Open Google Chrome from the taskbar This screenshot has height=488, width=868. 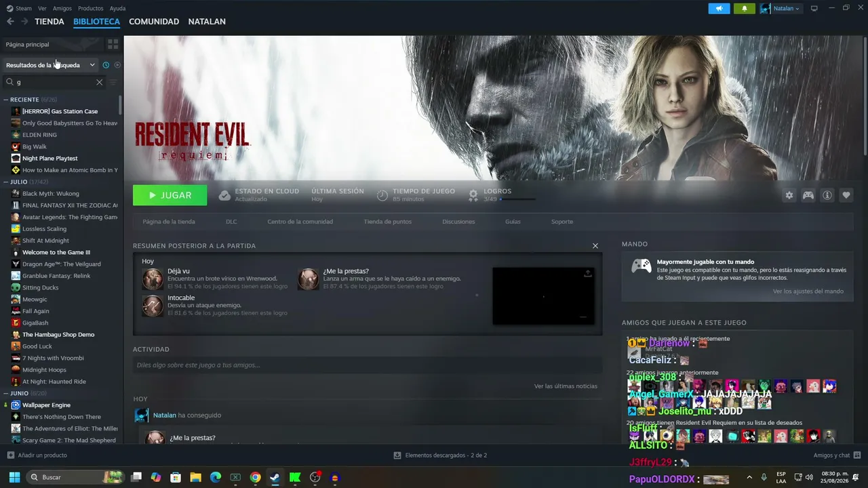click(255, 477)
